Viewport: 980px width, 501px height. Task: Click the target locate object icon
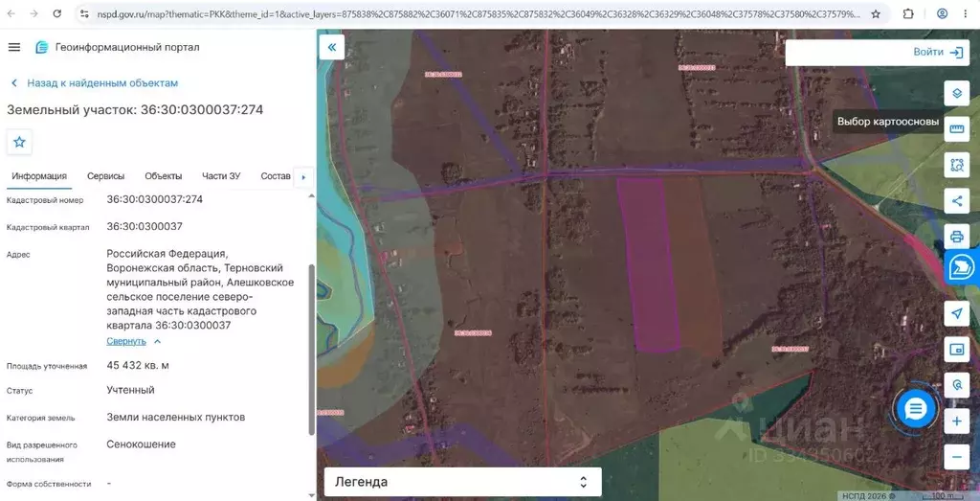tap(956, 385)
